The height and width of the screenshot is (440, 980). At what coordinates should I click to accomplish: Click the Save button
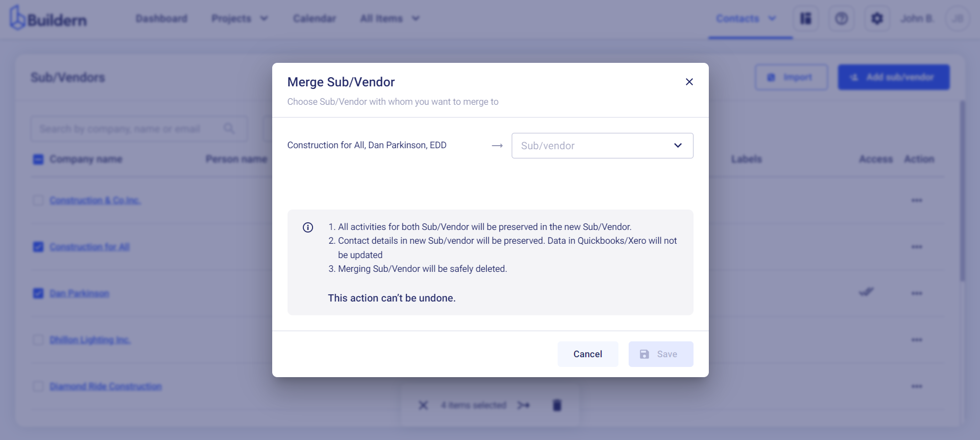coord(661,354)
